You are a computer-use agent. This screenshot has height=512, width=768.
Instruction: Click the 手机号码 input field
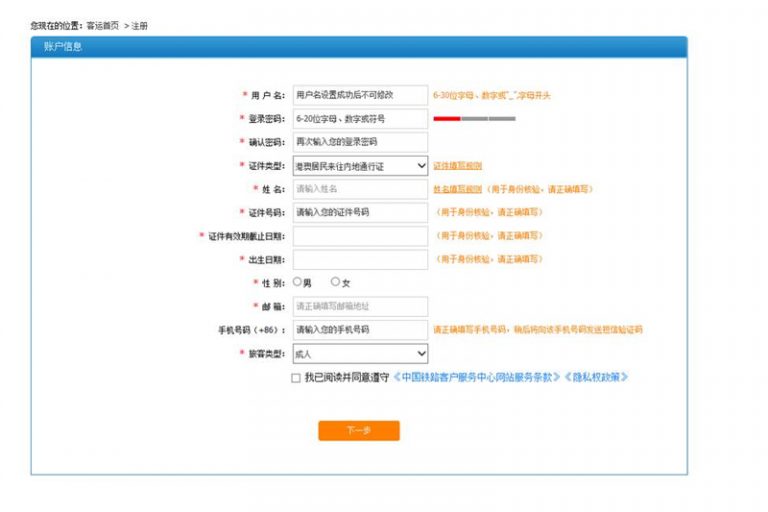360,330
